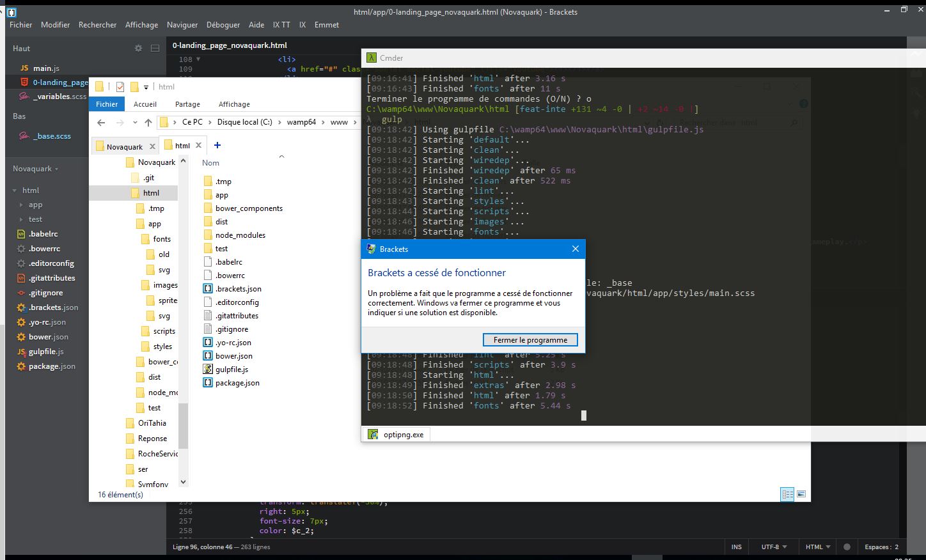Open the Déboguer menu in Brackets

[223, 25]
